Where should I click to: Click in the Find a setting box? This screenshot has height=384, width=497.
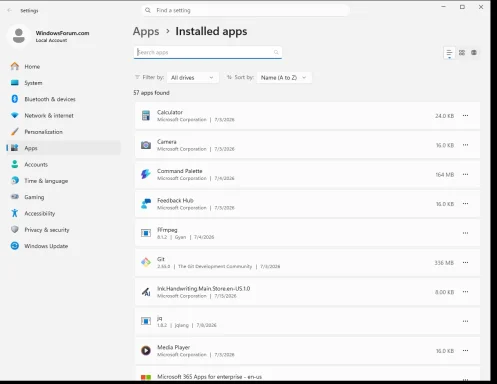245,10
